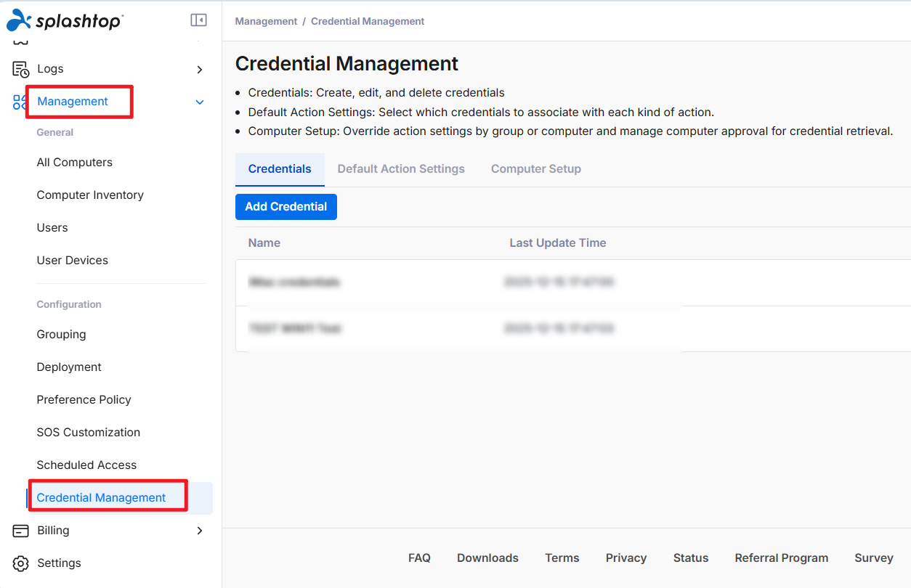This screenshot has width=911, height=588.
Task: Select Scheduled Access
Action: 86,465
